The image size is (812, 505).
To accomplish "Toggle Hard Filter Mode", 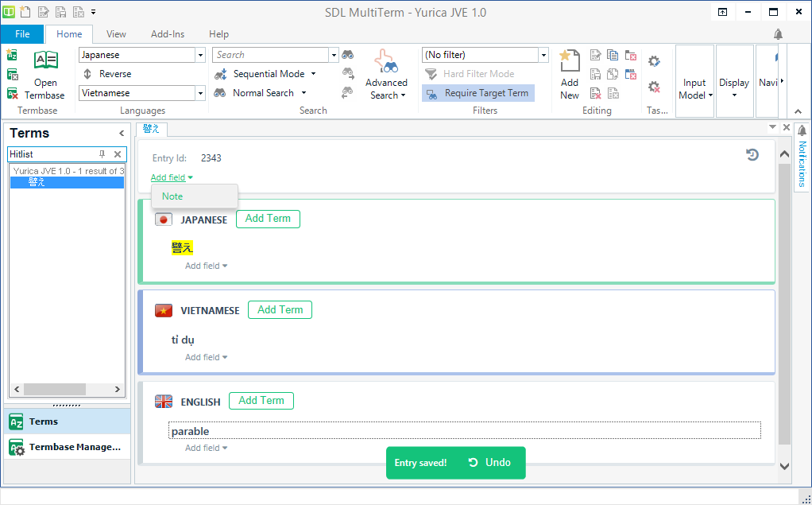I will pyautogui.click(x=470, y=74).
